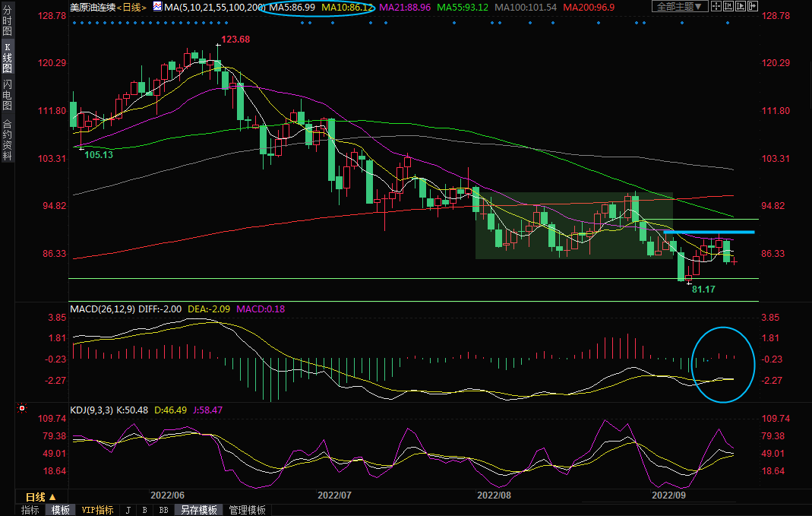The width and height of the screenshot is (812, 516).
Task: Select the B indicator shortcut
Action: [144, 510]
